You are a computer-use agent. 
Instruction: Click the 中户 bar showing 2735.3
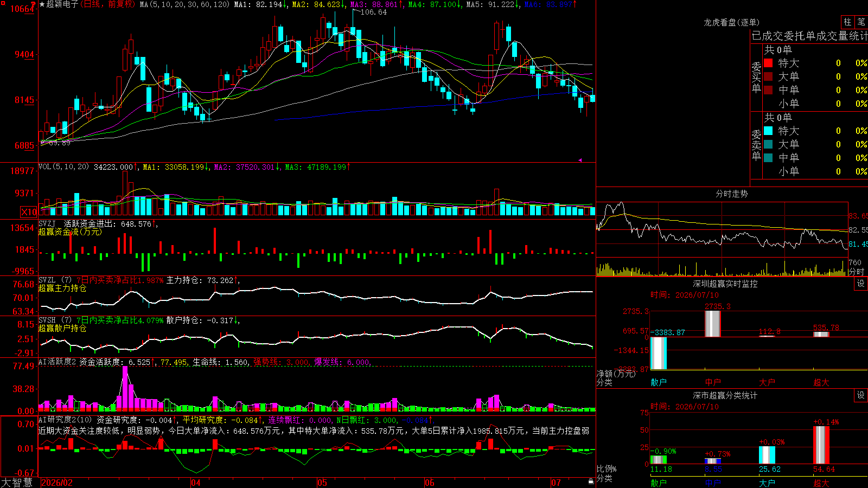pyautogui.click(x=713, y=324)
